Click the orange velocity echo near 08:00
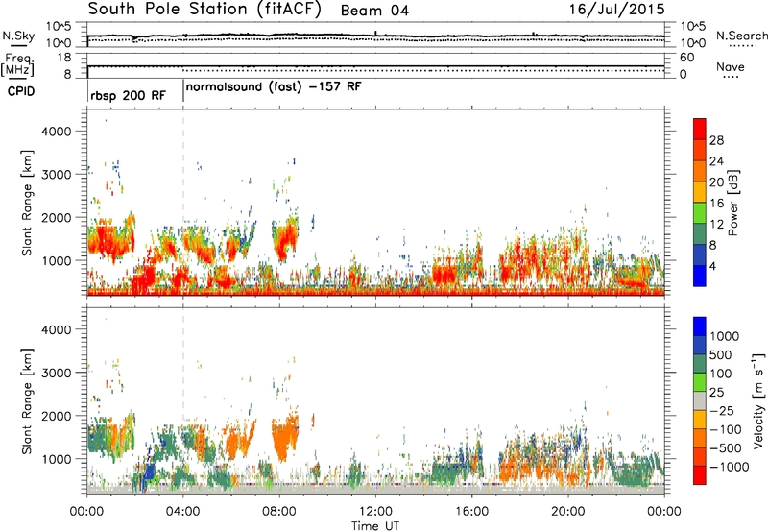This screenshot has width=768, height=532. 283,441
